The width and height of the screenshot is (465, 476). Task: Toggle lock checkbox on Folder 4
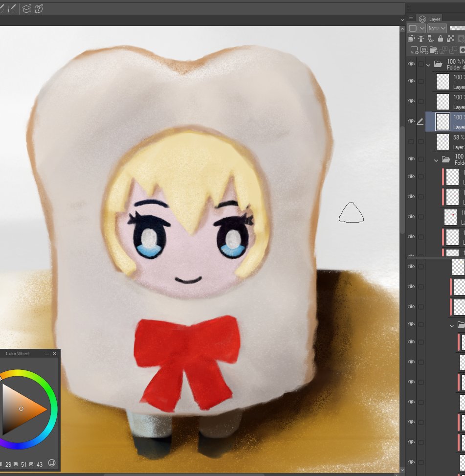(421, 64)
